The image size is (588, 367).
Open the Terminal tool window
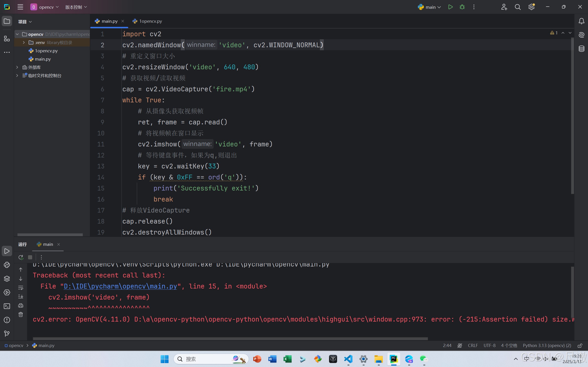7,306
